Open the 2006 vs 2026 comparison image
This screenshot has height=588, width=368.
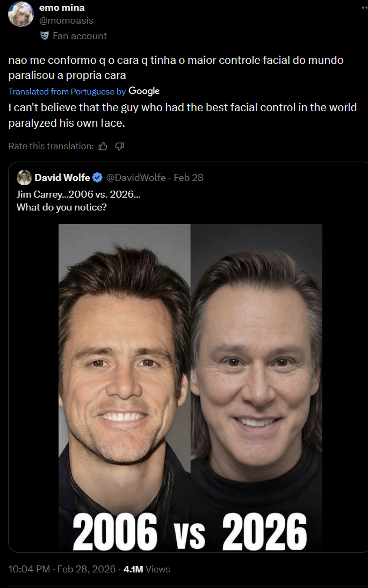pyautogui.click(x=190, y=387)
